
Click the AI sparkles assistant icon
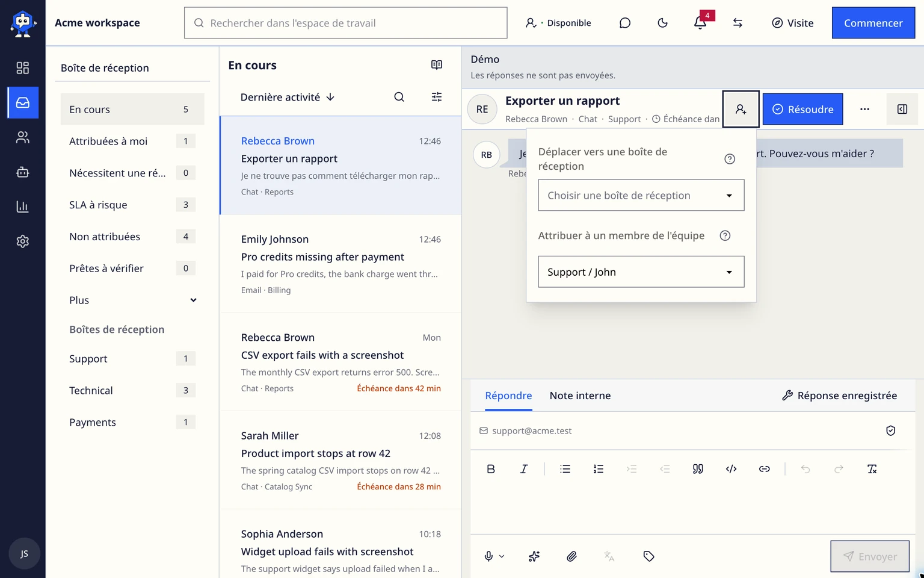[534, 556]
